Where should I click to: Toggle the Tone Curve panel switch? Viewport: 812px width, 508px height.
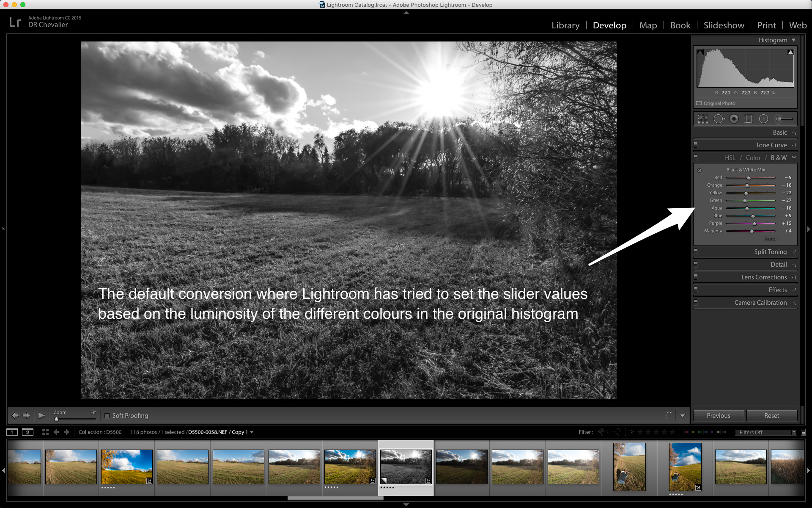click(x=695, y=145)
